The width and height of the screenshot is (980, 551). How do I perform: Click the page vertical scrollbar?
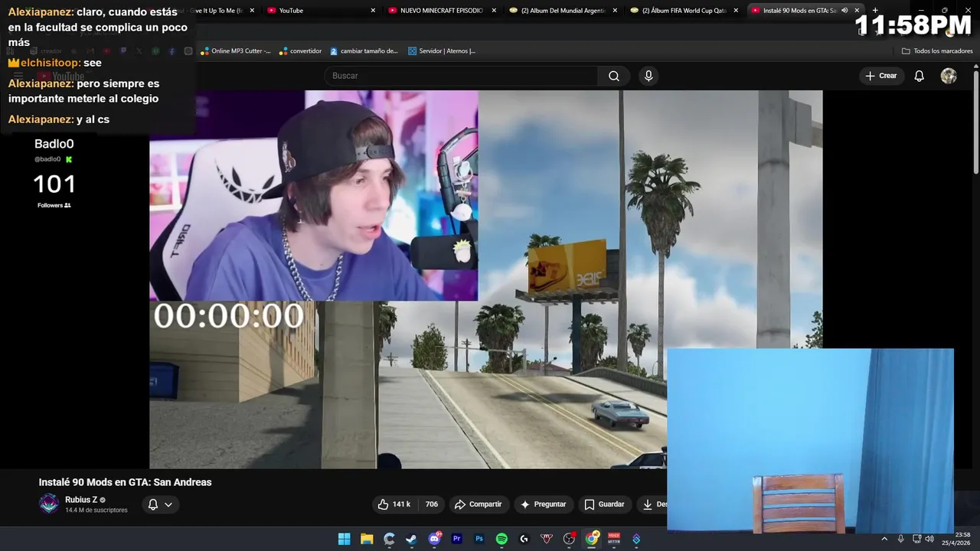pyautogui.click(x=976, y=122)
